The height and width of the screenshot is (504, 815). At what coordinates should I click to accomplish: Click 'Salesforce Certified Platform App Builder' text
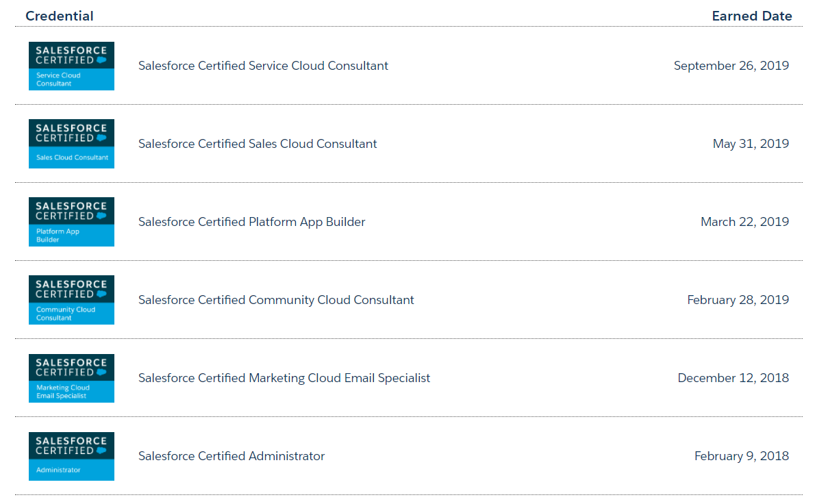[x=251, y=222]
